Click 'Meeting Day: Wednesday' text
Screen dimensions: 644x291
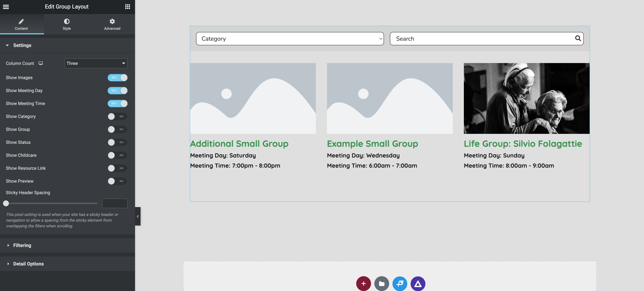coord(363,155)
